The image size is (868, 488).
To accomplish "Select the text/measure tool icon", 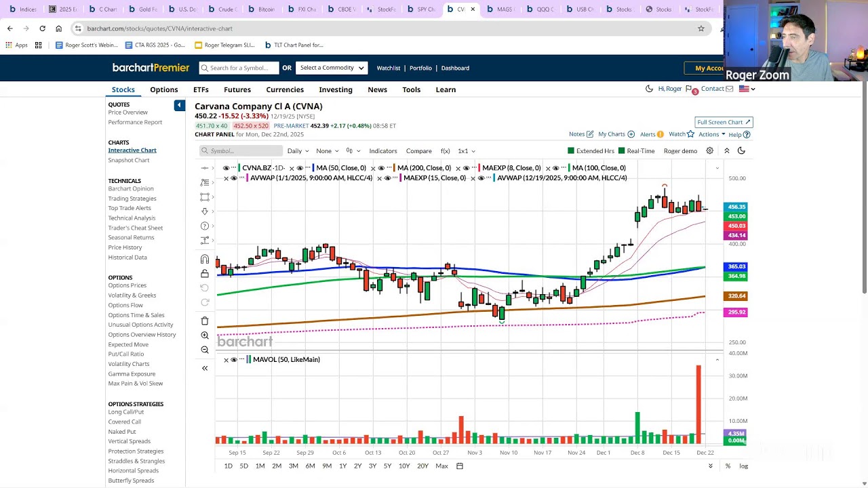I will [x=205, y=241].
